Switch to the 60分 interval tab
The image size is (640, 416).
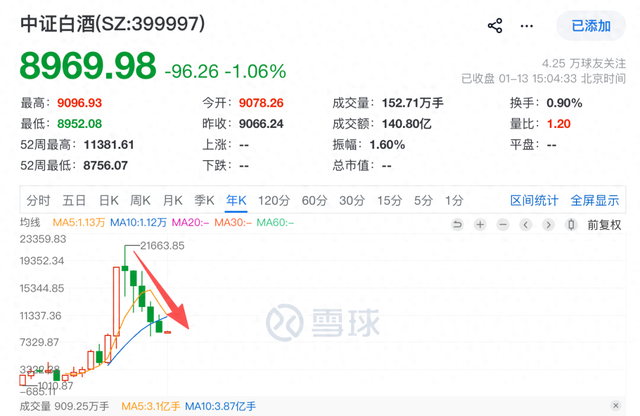click(x=314, y=200)
